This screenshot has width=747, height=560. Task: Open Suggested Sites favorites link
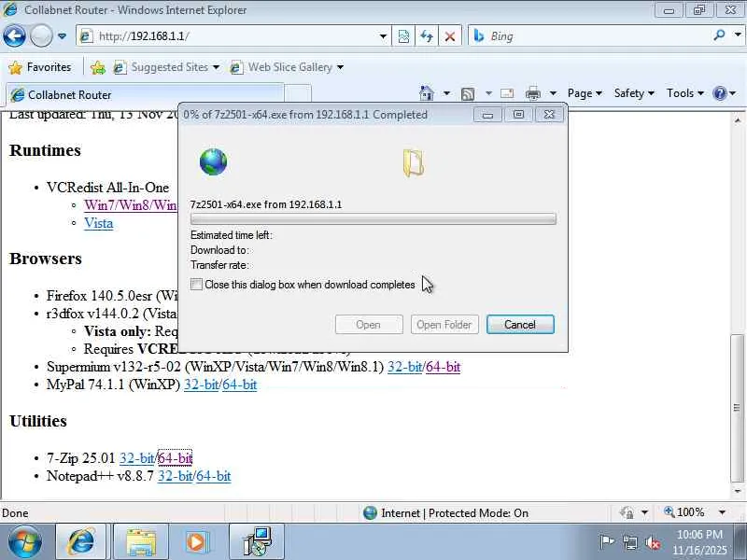(166, 67)
